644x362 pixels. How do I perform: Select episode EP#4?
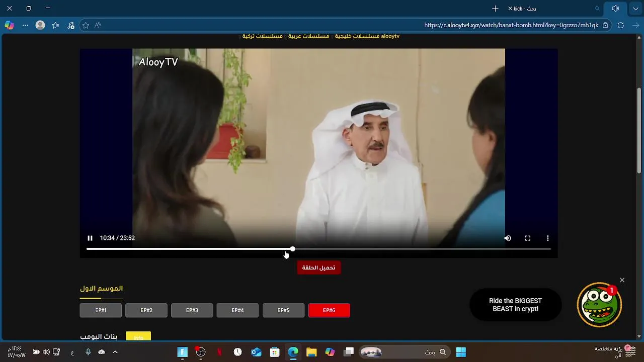(237, 310)
